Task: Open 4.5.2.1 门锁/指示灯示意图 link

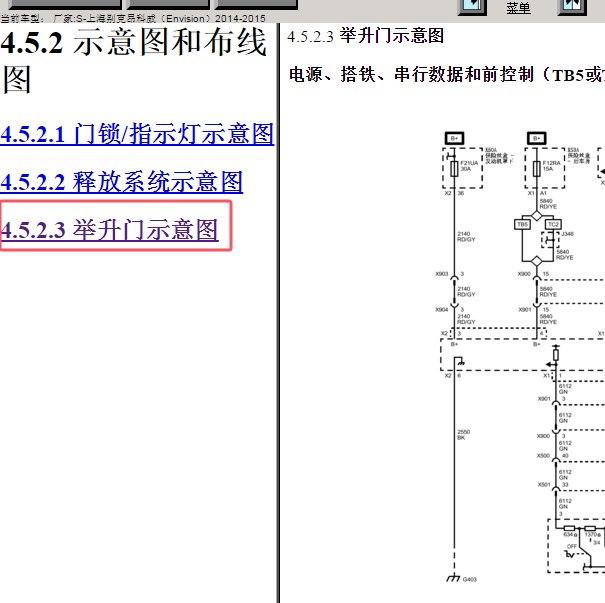Action: tap(137, 134)
